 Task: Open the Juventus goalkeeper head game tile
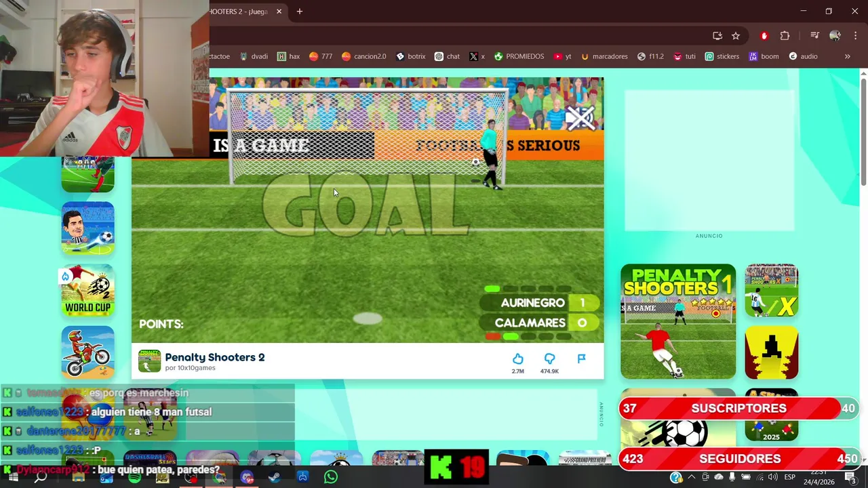87,228
